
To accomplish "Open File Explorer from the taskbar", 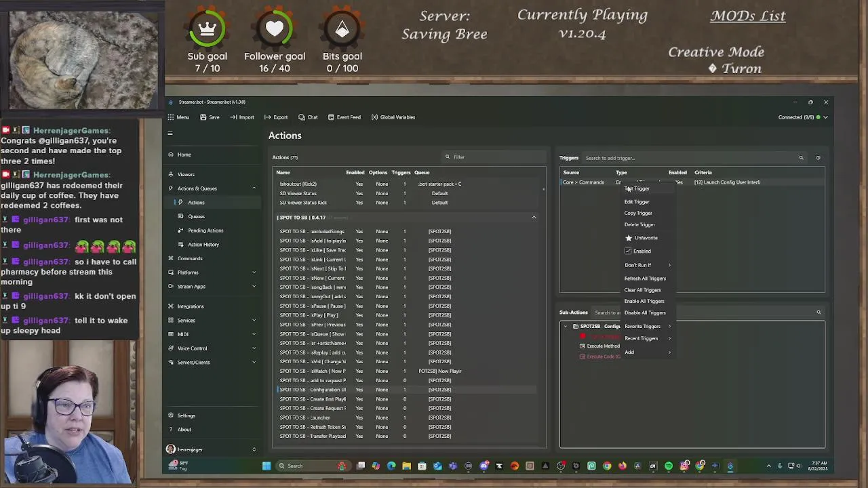I will click(x=406, y=466).
